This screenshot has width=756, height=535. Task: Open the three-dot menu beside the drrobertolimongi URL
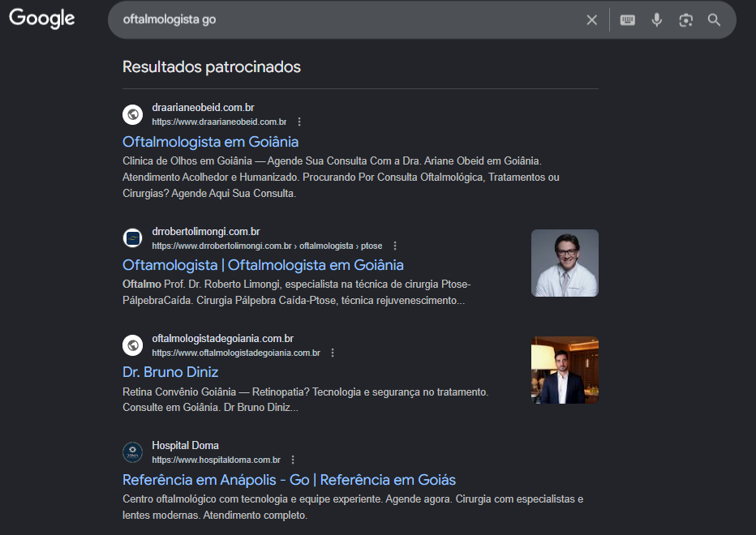(x=395, y=246)
